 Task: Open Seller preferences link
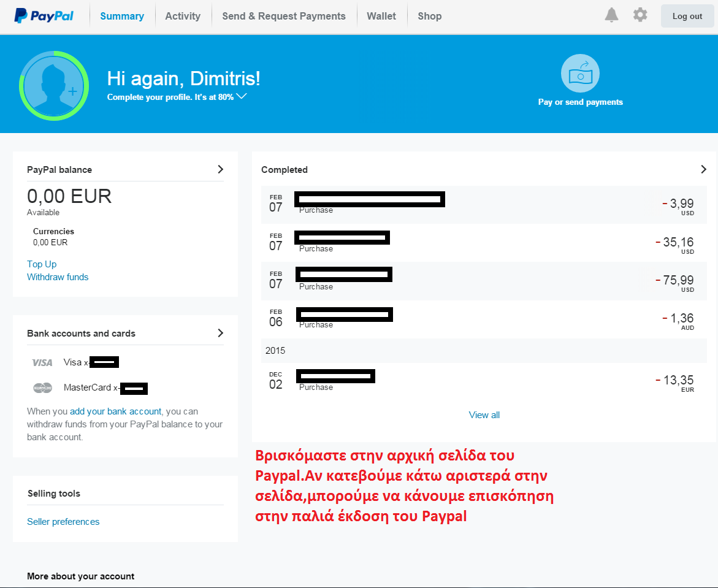63,522
